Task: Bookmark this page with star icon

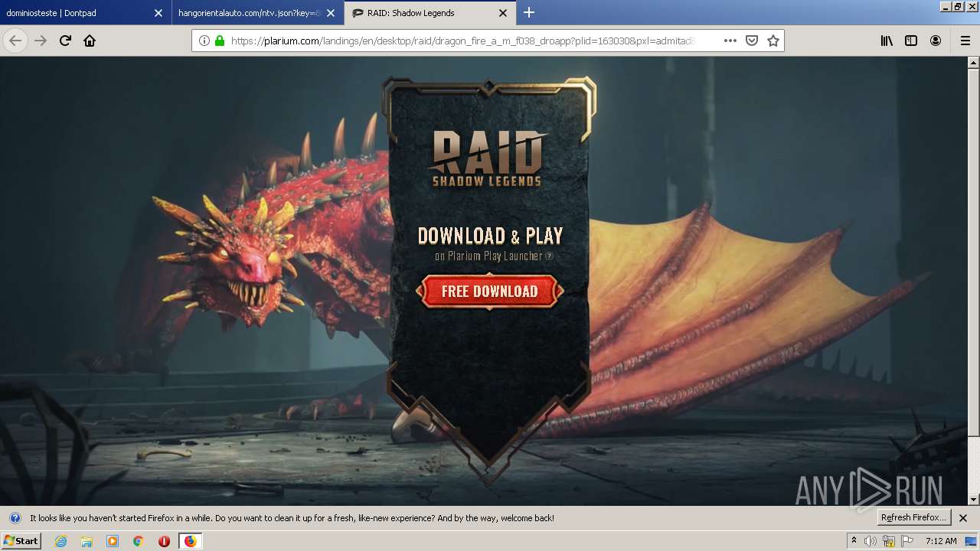Action: [773, 41]
